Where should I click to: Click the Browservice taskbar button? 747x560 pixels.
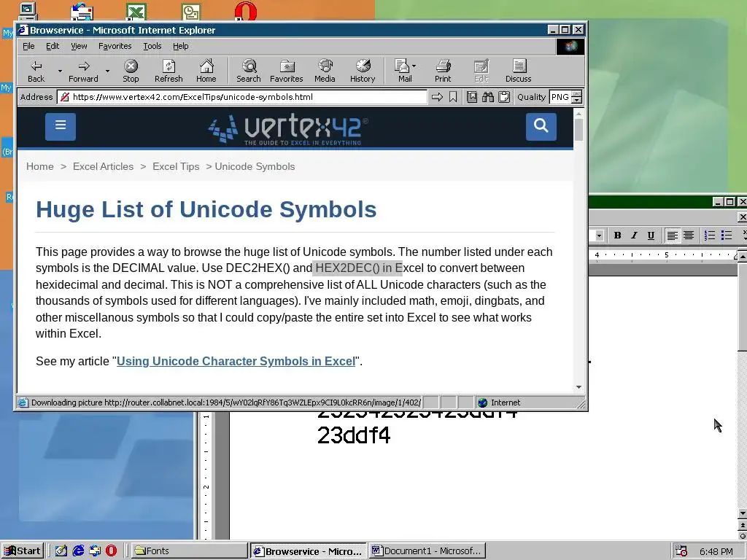[x=309, y=551]
